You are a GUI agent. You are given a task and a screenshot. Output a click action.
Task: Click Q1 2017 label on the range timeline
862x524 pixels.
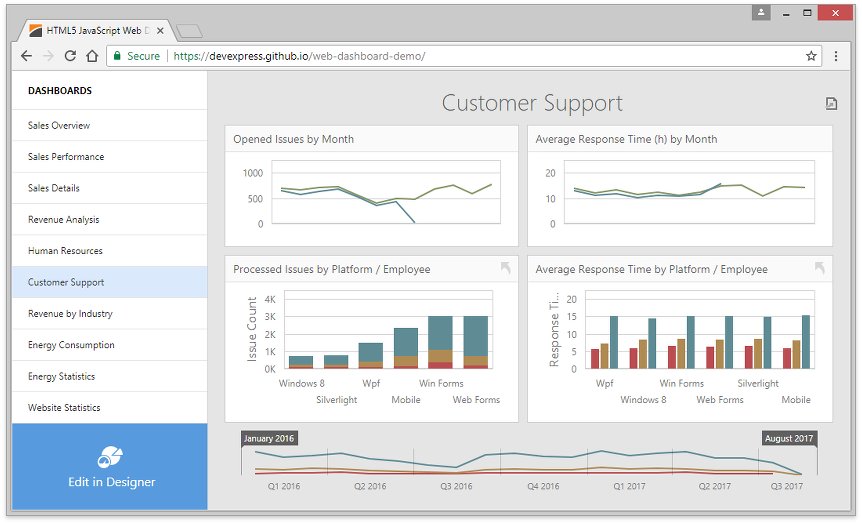[x=629, y=486]
